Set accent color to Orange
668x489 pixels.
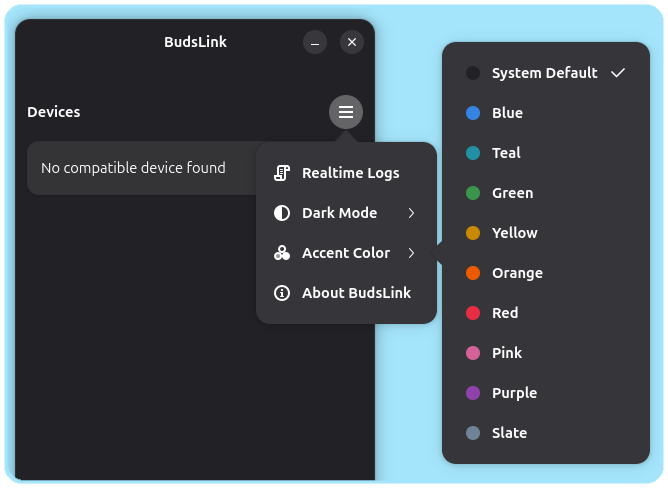tap(517, 273)
